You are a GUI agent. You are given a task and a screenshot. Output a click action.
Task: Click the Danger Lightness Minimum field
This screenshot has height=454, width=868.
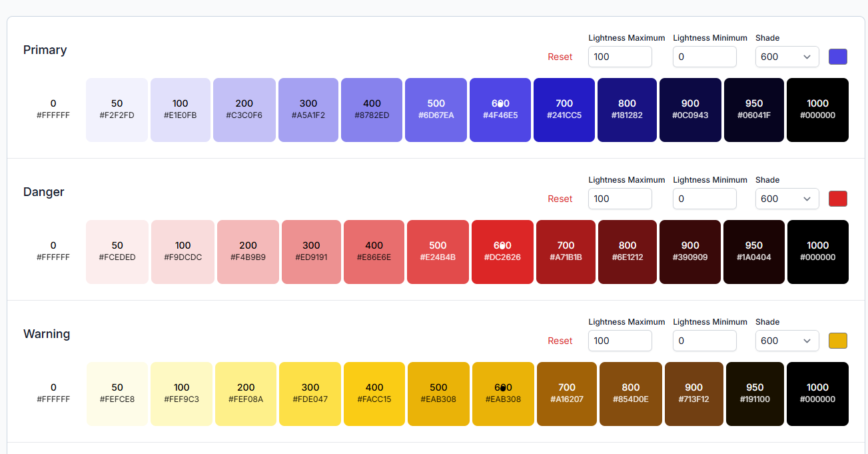[x=704, y=199]
